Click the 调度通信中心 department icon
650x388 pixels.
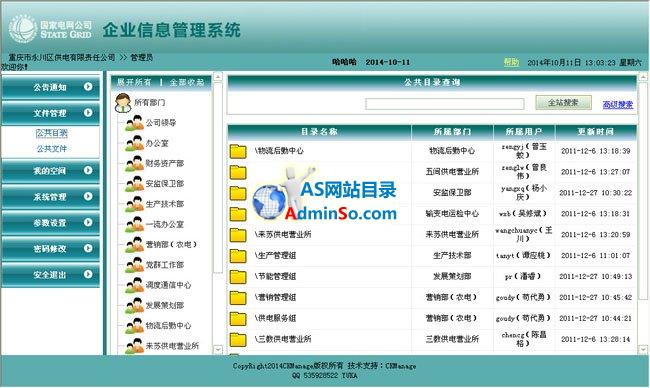coord(134,286)
